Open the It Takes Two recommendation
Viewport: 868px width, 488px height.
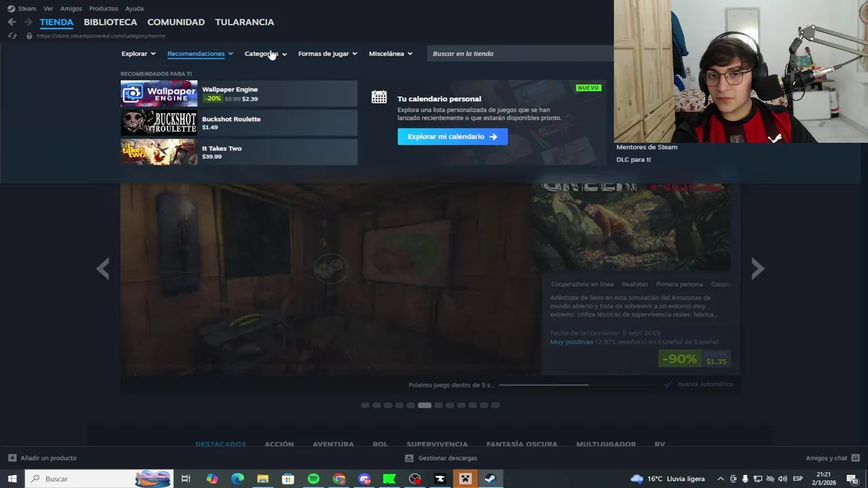[239, 152]
